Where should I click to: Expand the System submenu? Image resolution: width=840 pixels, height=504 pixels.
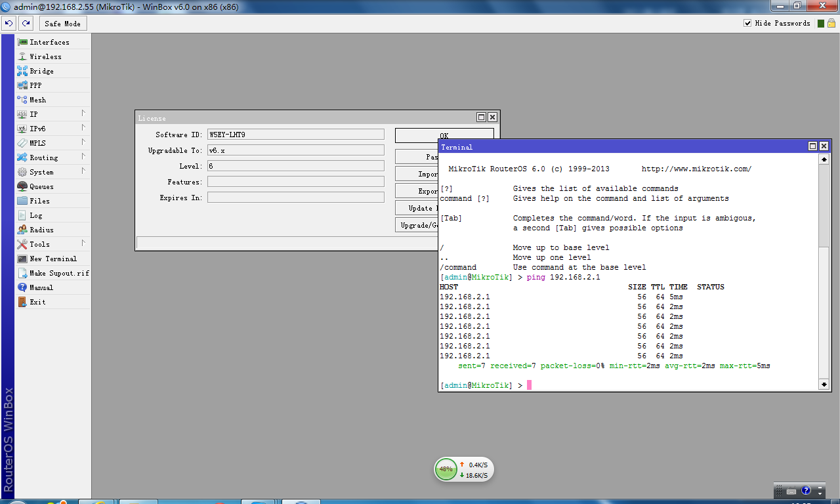coord(52,172)
